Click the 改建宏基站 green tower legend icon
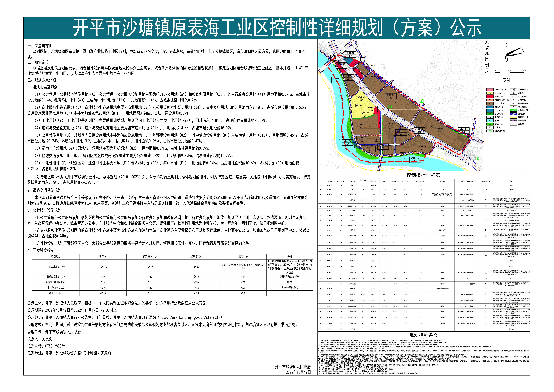The height and width of the screenshot is (392, 554). [x=490, y=131]
